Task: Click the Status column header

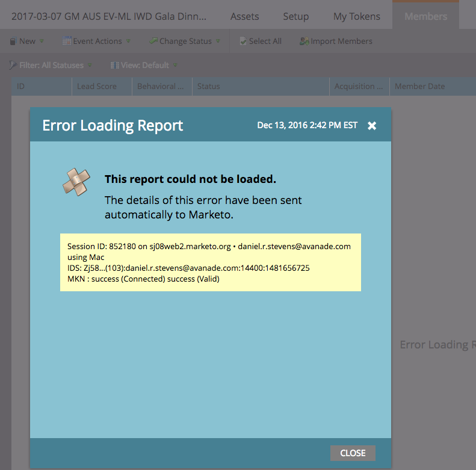Action: pos(261,87)
